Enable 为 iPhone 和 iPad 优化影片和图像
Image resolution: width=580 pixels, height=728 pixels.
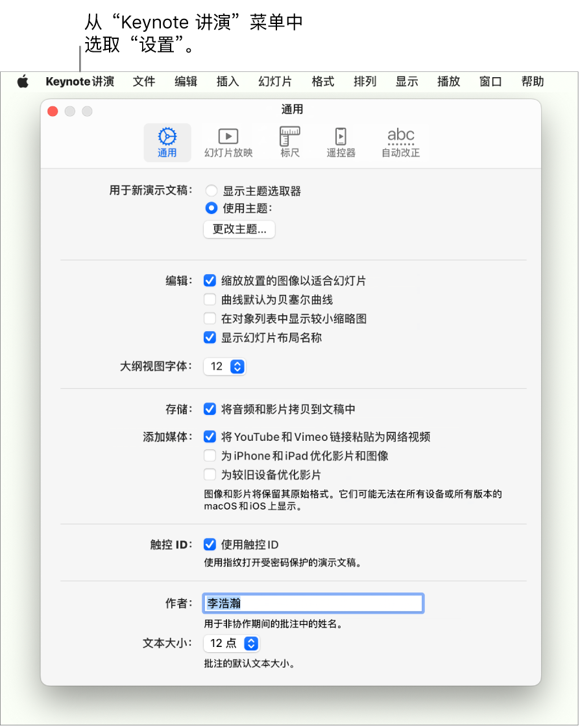tap(210, 456)
